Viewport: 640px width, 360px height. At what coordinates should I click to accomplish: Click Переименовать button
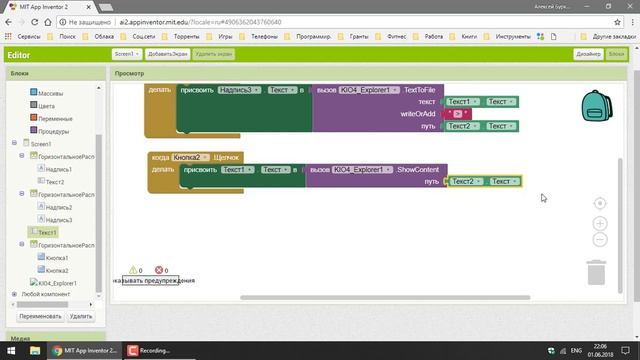click(40, 316)
